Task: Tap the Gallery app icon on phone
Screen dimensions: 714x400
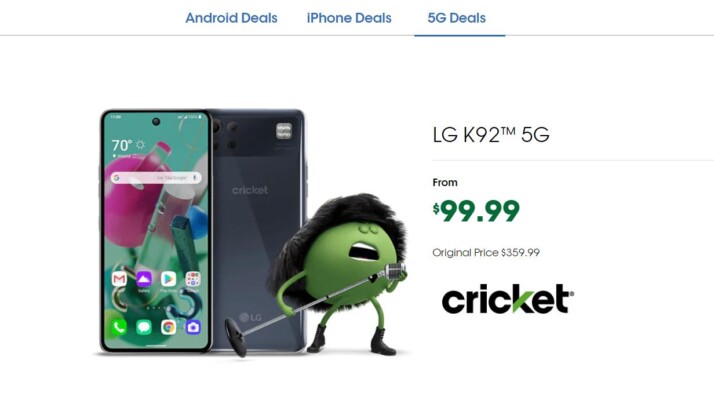Action: coord(144,279)
